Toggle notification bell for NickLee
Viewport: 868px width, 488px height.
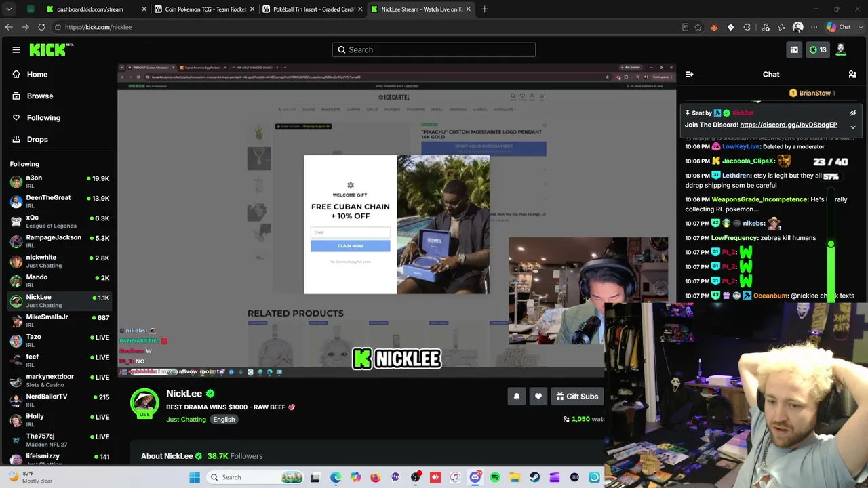pos(517,396)
